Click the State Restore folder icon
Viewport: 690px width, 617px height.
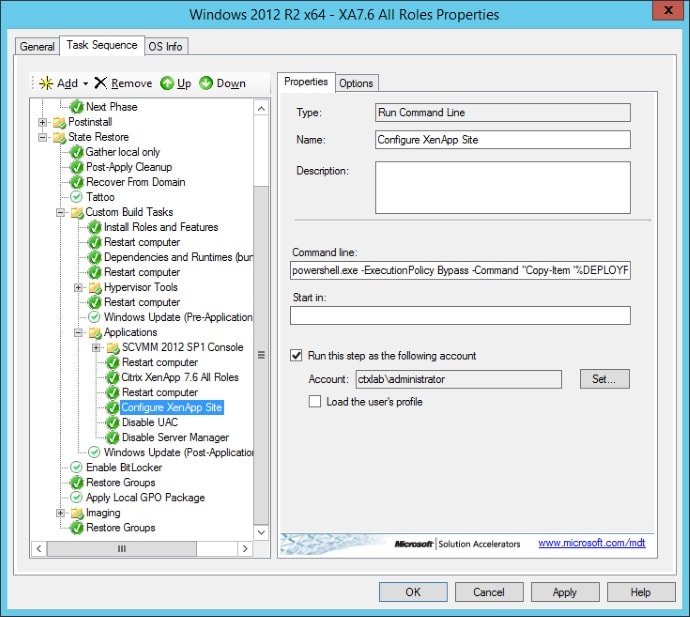point(59,137)
